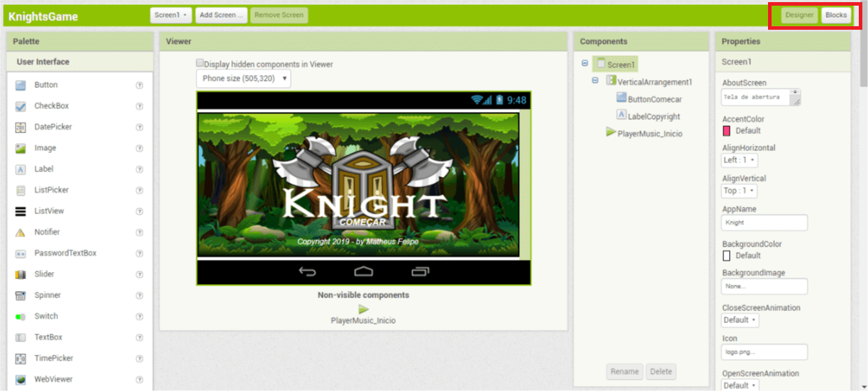Open help for Image component

(x=139, y=148)
